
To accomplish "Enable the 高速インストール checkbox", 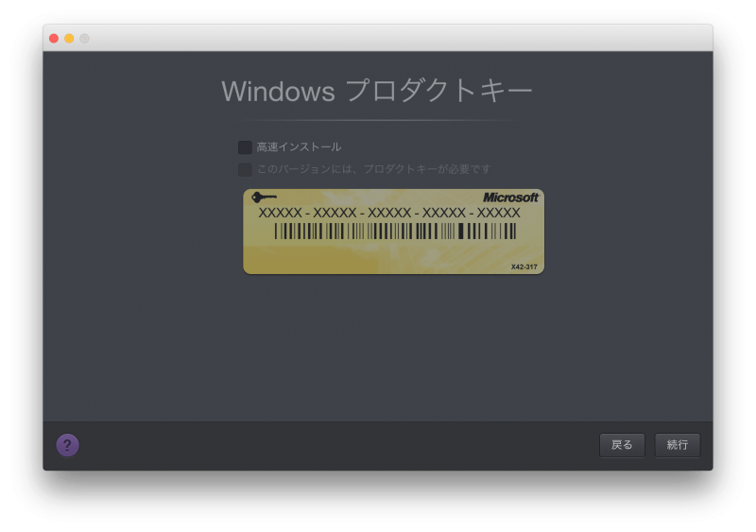I will (x=245, y=147).
